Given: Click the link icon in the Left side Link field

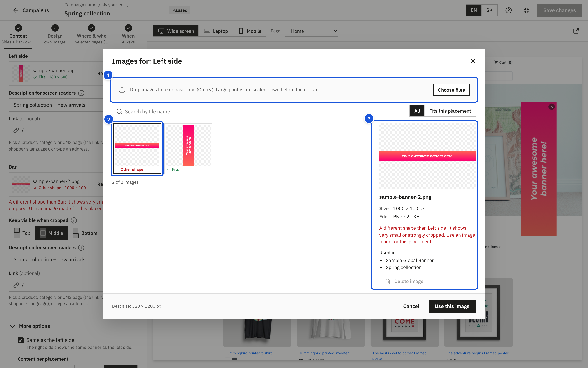Looking at the screenshot, I should pyautogui.click(x=16, y=130).
